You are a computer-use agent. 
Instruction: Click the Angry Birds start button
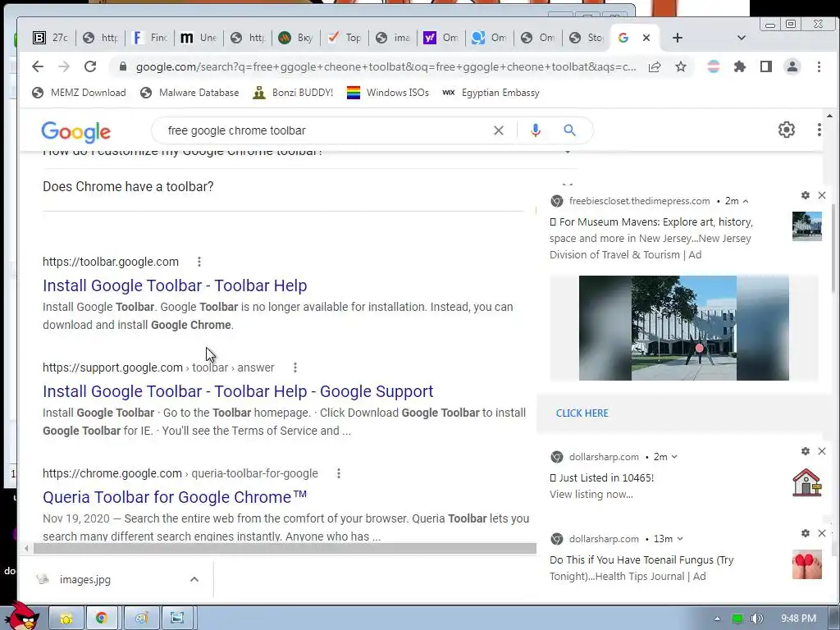click(x=23, y=616)
